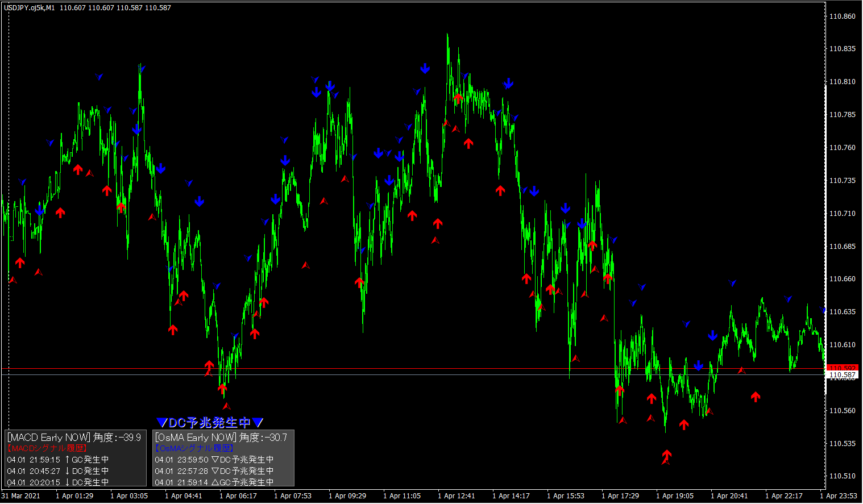Select the down arrow on the 20:45:27 DC発生中 row
Image resolution: width=863 pixels, height=504 pixels.
click(67, 471)
